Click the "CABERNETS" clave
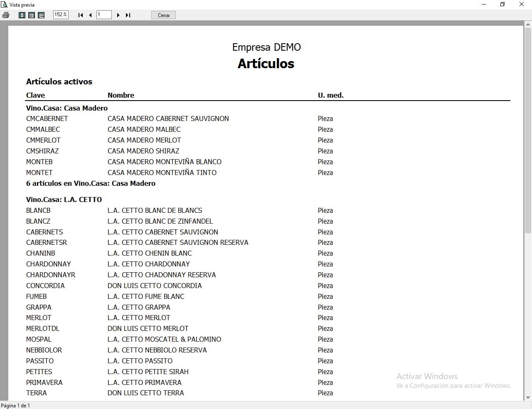This screenshot has height=409, width=532. [x=44, y=232]
